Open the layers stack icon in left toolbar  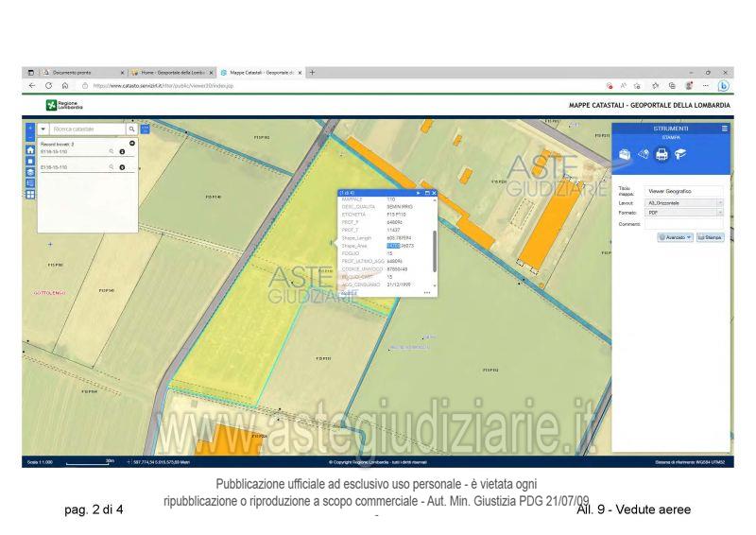pos(30,172)
